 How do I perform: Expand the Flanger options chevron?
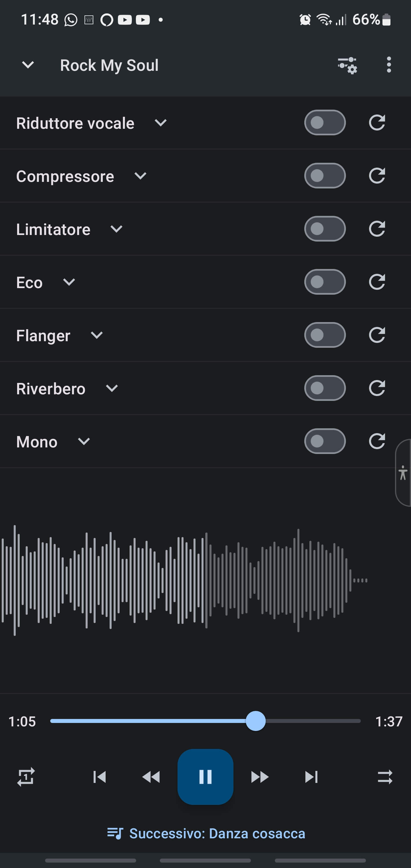[97, 335]
